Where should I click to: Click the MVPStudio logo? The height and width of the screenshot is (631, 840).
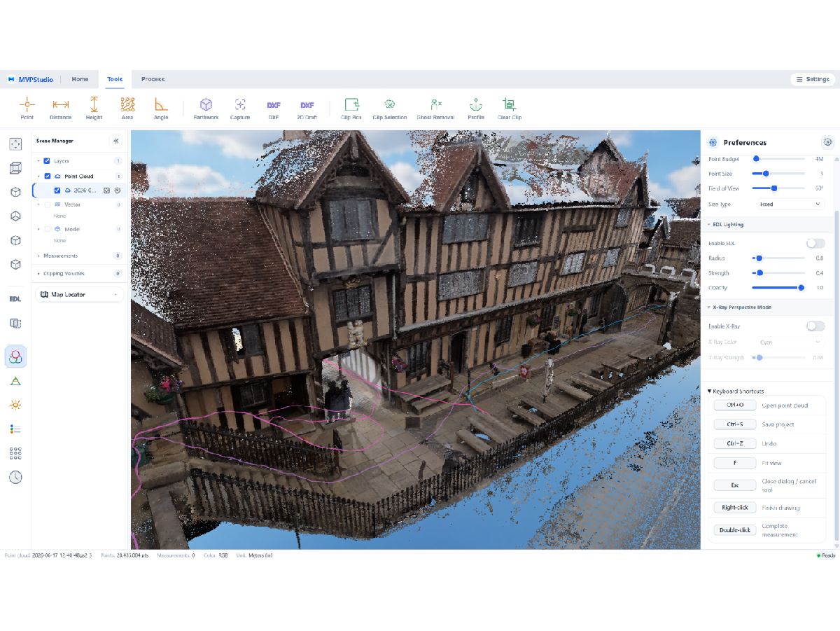coord(31,79)
